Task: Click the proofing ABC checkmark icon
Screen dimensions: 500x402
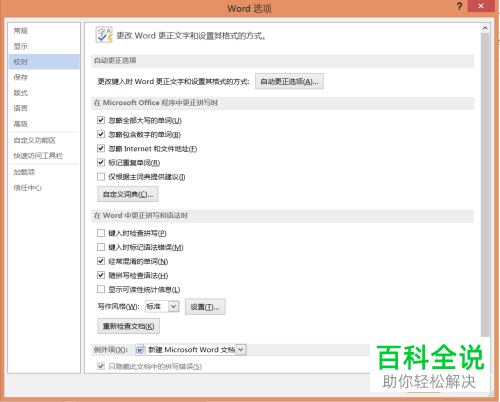Action: (104, 35)
